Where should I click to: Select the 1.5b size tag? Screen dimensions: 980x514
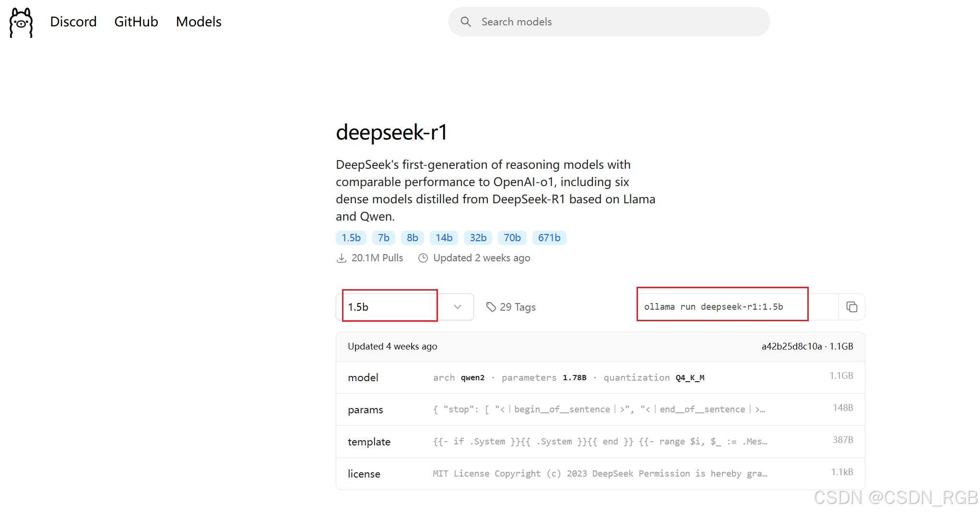(x=351, y=238)
